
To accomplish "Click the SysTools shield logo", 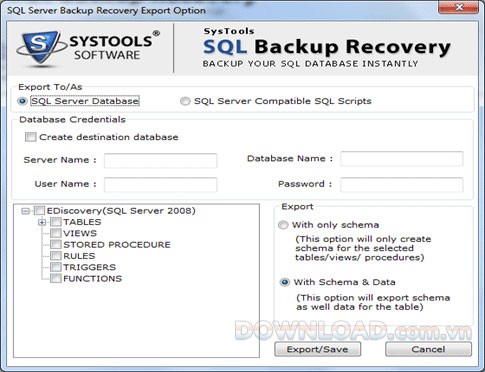I will pyautogui.click(x=41, y=47).
